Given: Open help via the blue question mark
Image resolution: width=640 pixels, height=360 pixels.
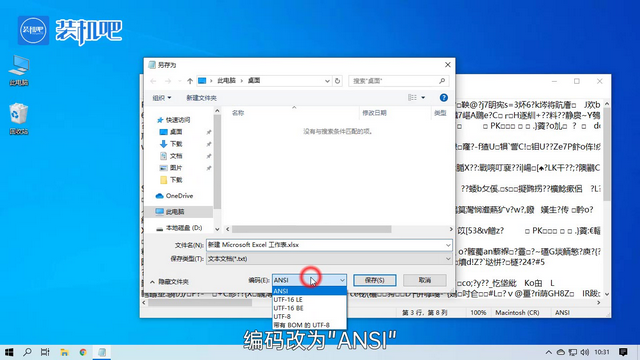Looking at the screenshot, I should click(444, 98).
